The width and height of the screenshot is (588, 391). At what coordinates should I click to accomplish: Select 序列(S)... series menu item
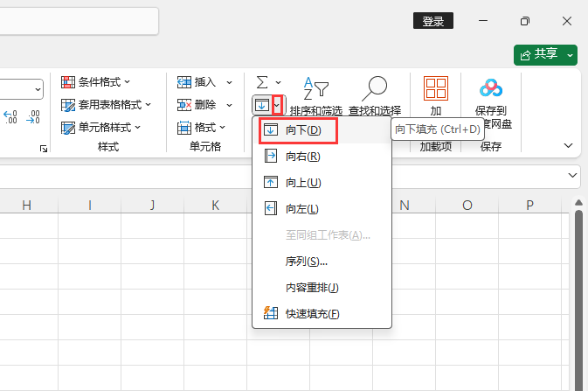(322, 261)
